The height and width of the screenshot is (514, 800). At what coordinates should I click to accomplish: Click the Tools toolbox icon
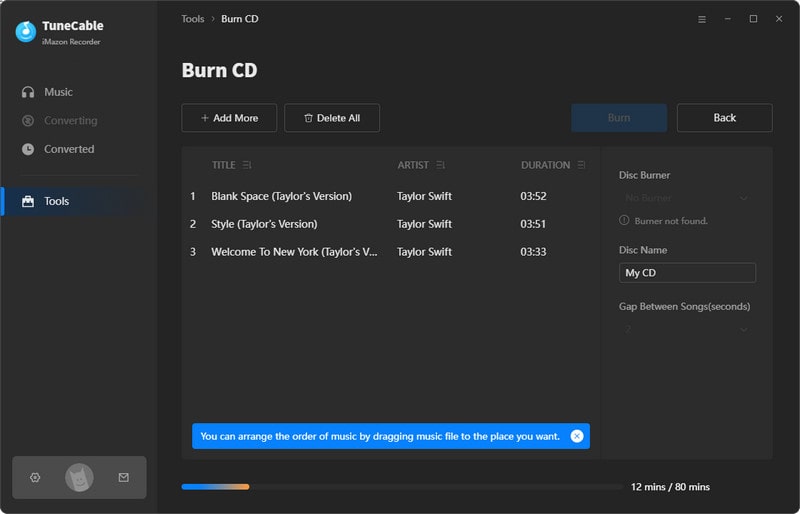pos(28,201)
